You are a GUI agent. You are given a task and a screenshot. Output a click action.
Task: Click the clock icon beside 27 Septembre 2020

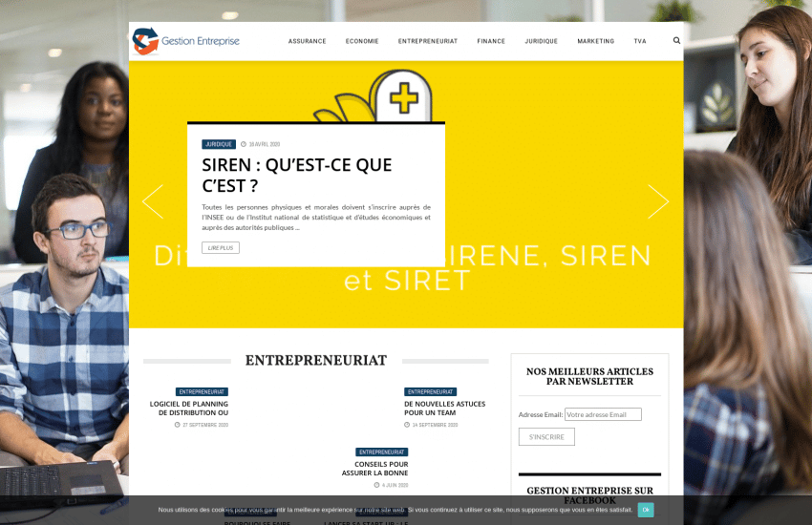pos(178,425)
